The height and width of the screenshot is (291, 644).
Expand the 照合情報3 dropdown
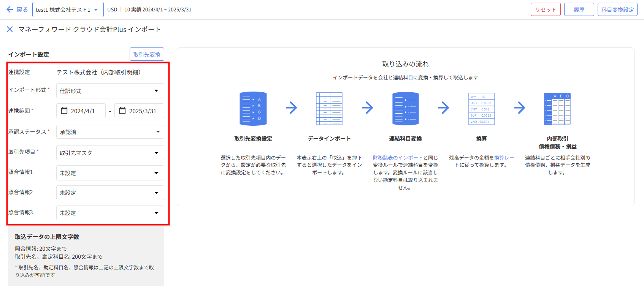[110, 213]
